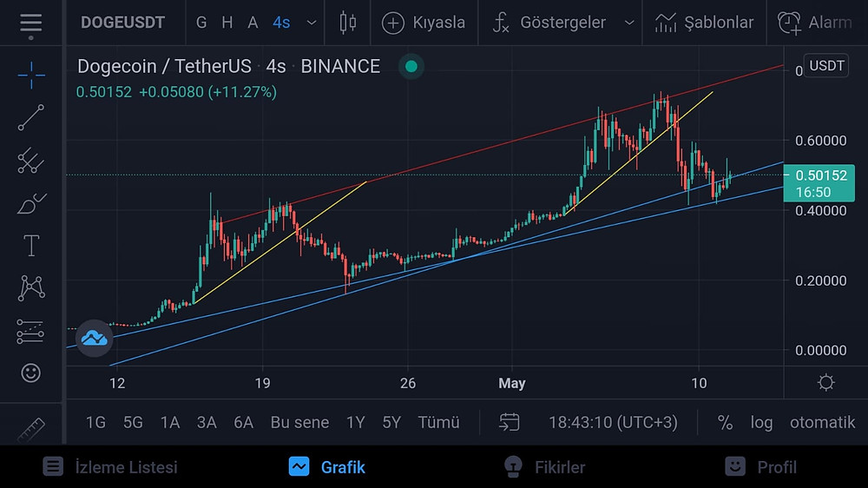868x488 pixels.
Task: Set range to 5G
Action: tap(133, 423)
